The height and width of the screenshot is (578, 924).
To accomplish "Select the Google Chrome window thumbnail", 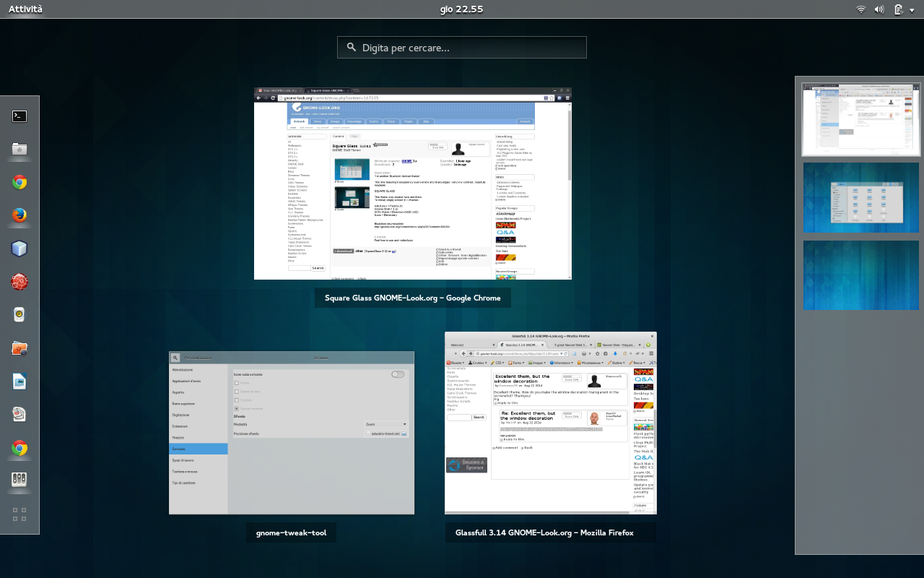I will pos(413,184).
